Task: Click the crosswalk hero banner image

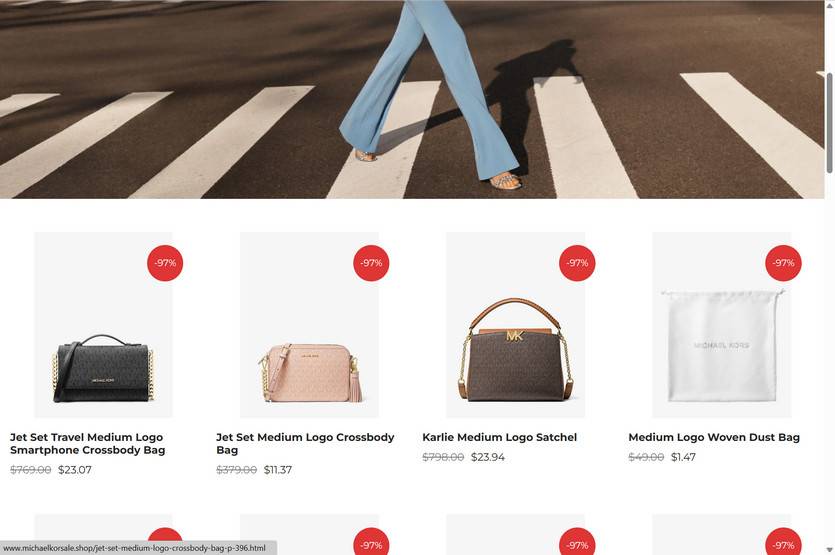Action: click(x=412, y=99)
